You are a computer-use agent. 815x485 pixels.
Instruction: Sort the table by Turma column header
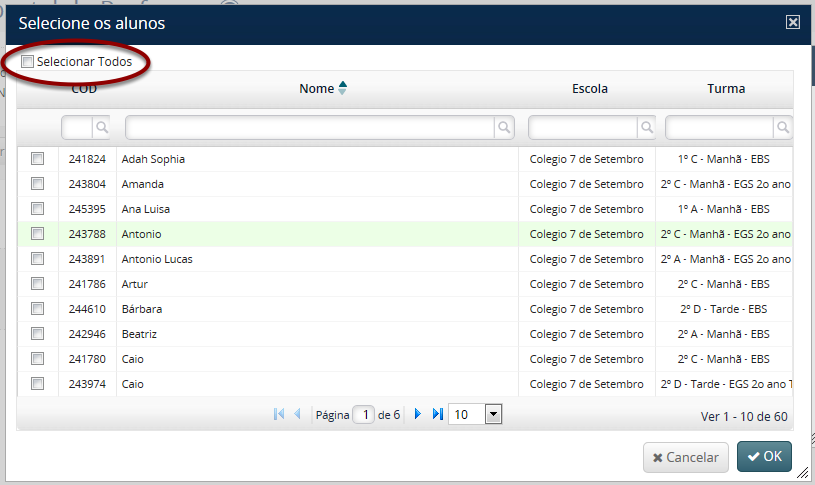point(725,88)
